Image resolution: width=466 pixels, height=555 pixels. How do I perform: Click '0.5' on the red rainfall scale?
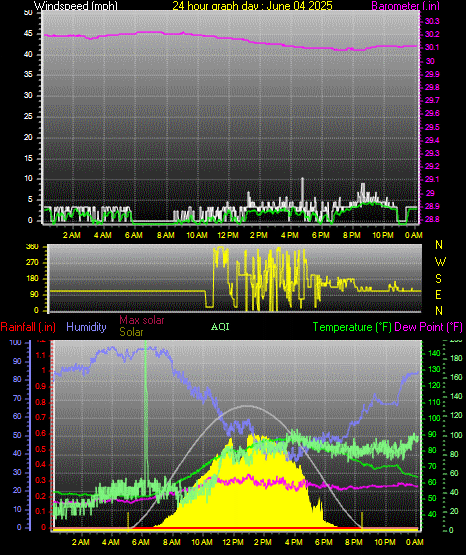pos(41,449)
